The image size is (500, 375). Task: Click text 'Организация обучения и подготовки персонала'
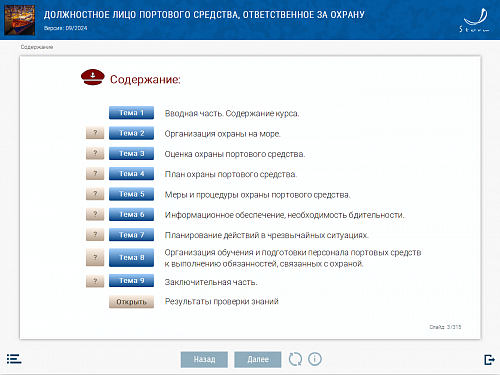[257, 252]
